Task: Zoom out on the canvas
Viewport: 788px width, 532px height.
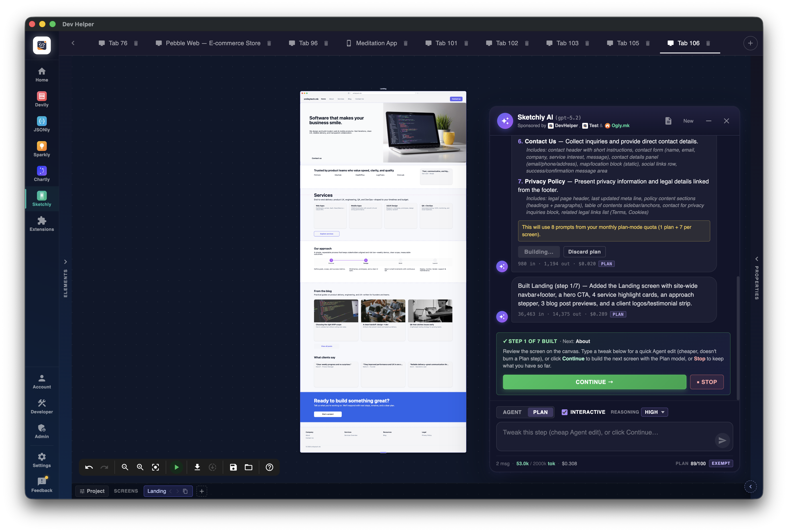Action: point(125,467)
